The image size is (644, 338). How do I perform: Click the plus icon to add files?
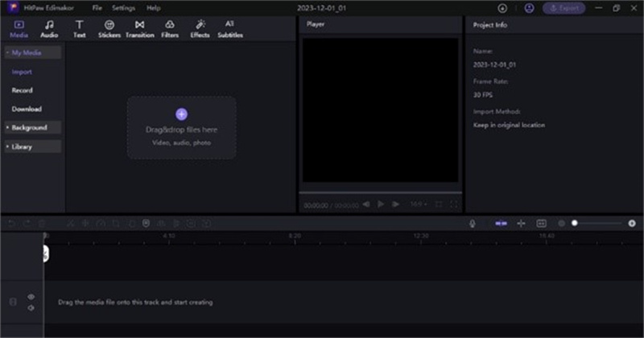(x=182, y=114)
